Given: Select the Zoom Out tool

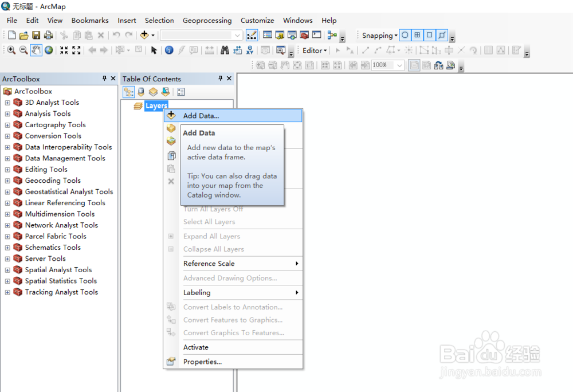Looking at the screenshot, I should 23,50.
